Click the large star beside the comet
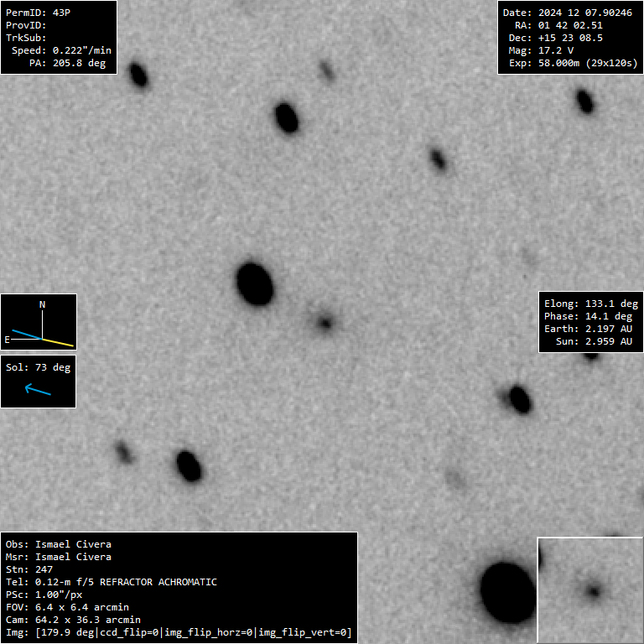644x644 pixels. pos(255,284)
